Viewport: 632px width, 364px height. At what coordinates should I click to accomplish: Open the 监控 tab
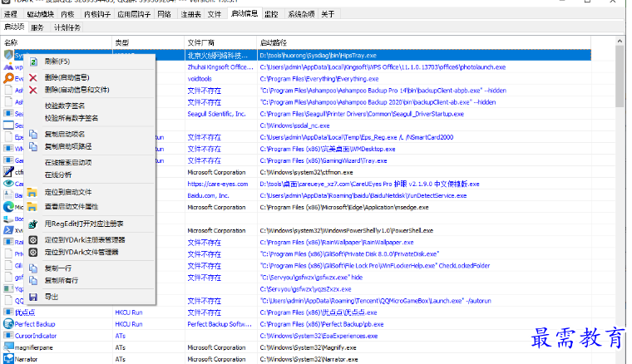coord(271,14)
